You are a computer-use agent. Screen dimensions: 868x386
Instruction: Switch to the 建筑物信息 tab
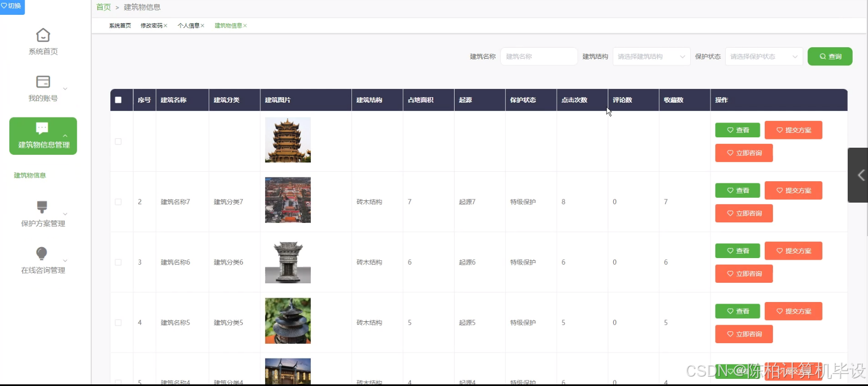click(228, 26)
